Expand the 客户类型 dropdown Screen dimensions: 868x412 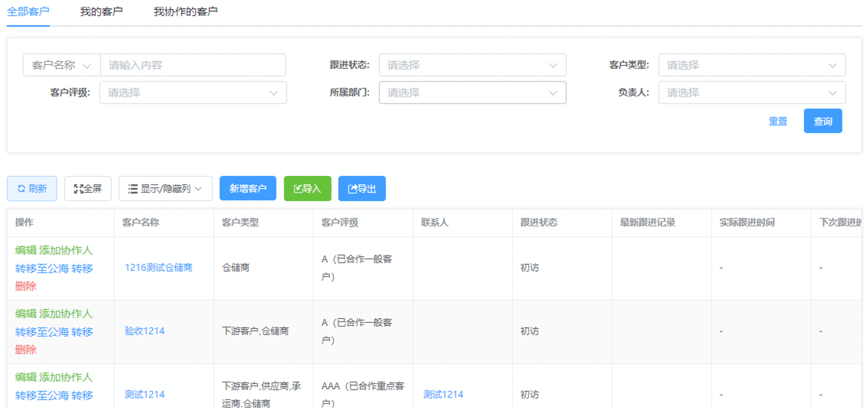click(x=752, y=65)
